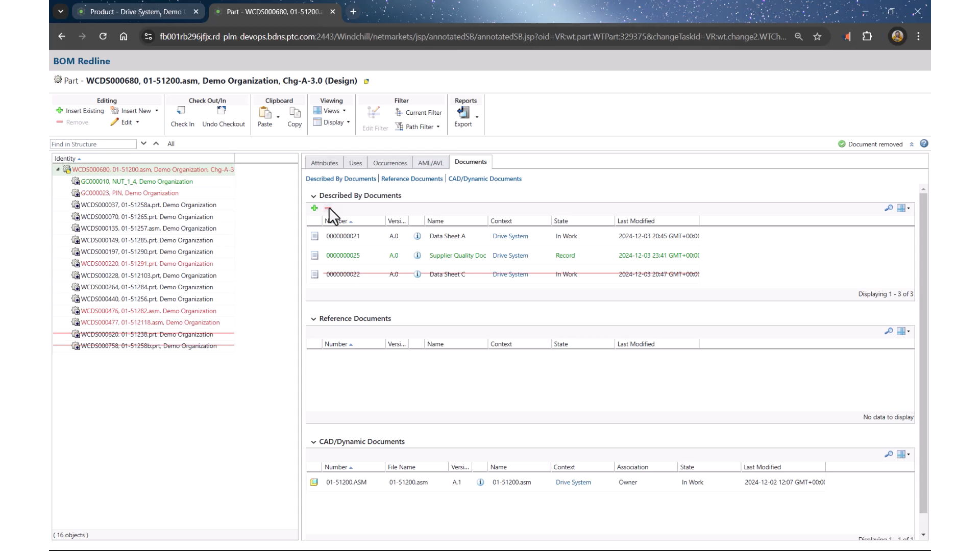This screenshot has height=551, width=980.
Task: Check the row checkbox for 0000000022
Action: tap(314, 274)
